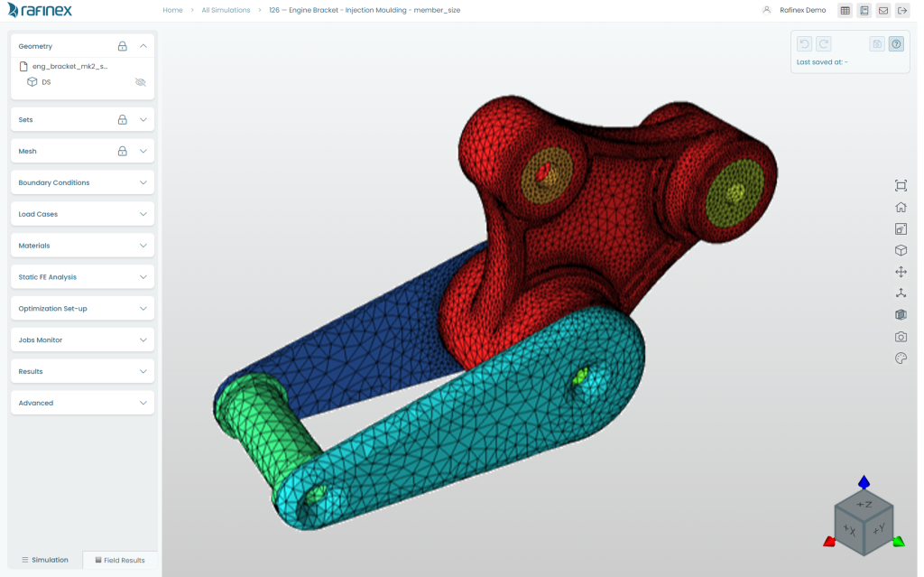Click the Home breadcrumb link
The height and width of the screenshot is (577, 924).
(172, 10)
